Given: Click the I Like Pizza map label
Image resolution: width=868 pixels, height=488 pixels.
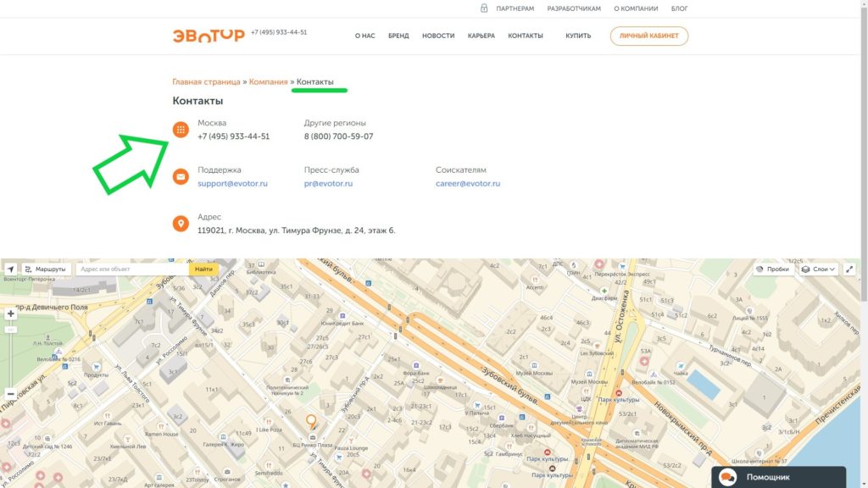Looking at the screenshot, I should [270, 430].
